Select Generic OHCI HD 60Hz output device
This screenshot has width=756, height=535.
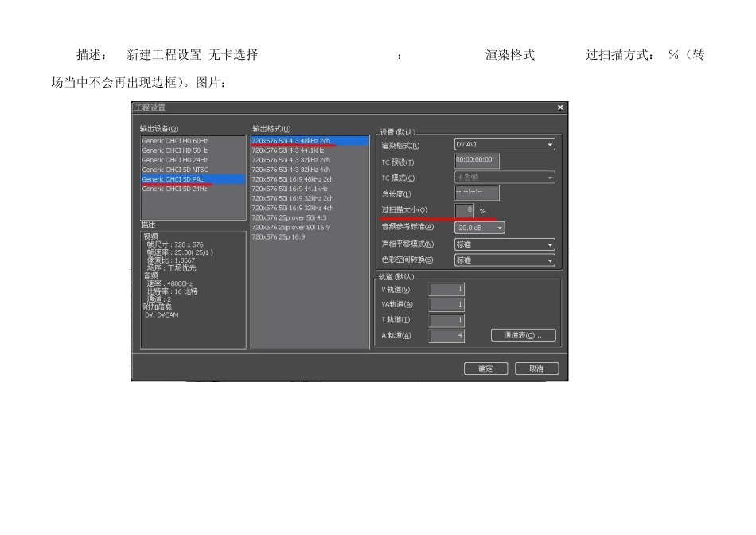pyautogui.click(x=193, y=141)
